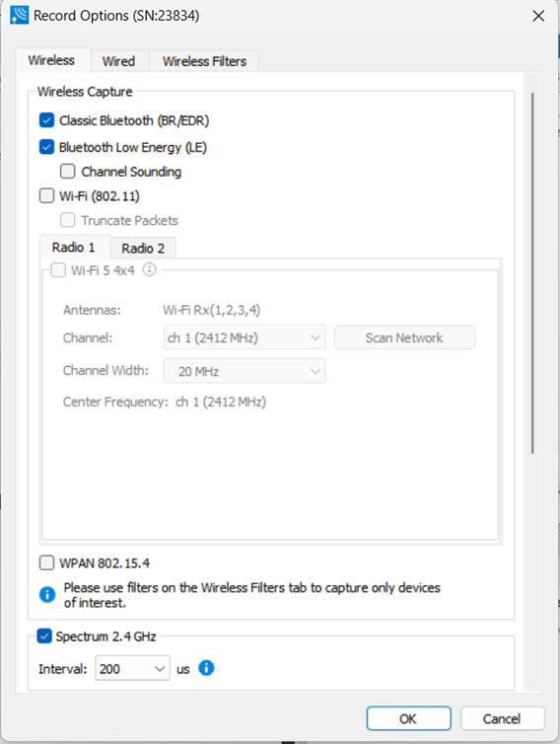Switch to the Wired tab
560x744 pixels.
118,61
